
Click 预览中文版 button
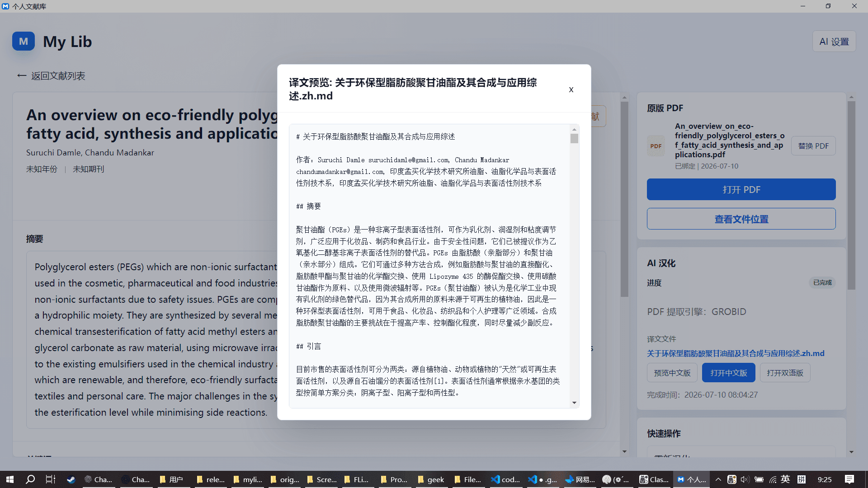pyautogui.click(x=672, y=373)
